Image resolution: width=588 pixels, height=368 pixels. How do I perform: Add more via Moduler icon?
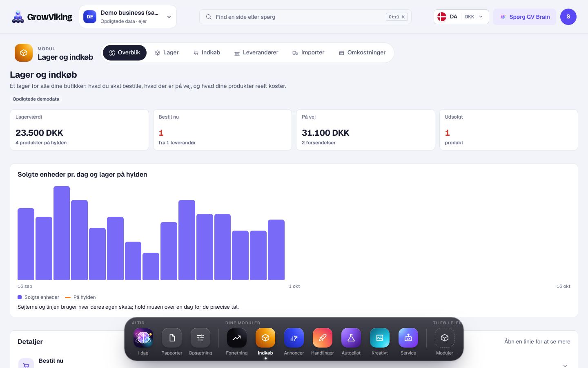pyautogui.click(x=445, y=338)
